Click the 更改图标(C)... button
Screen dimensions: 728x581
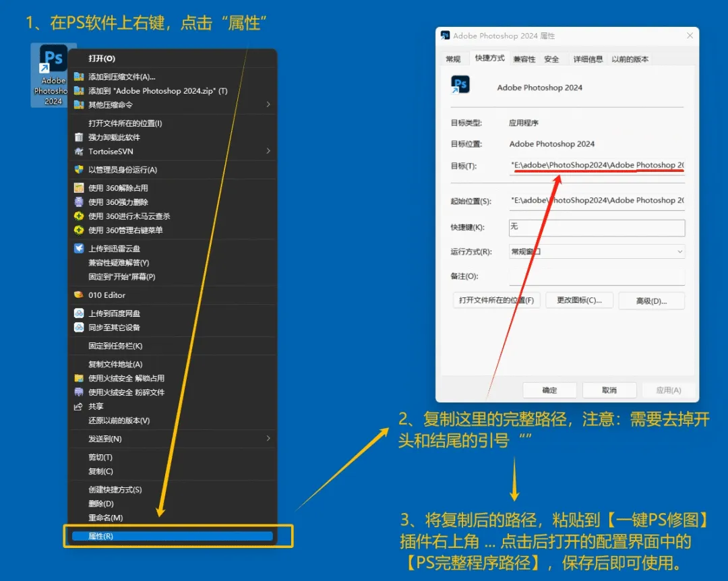click(580, 300)
